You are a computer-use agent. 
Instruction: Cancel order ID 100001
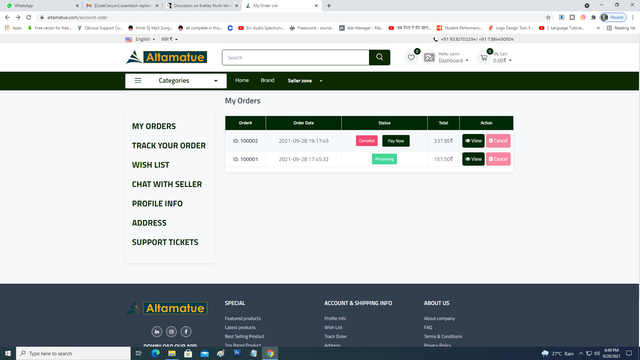(498, 159)
